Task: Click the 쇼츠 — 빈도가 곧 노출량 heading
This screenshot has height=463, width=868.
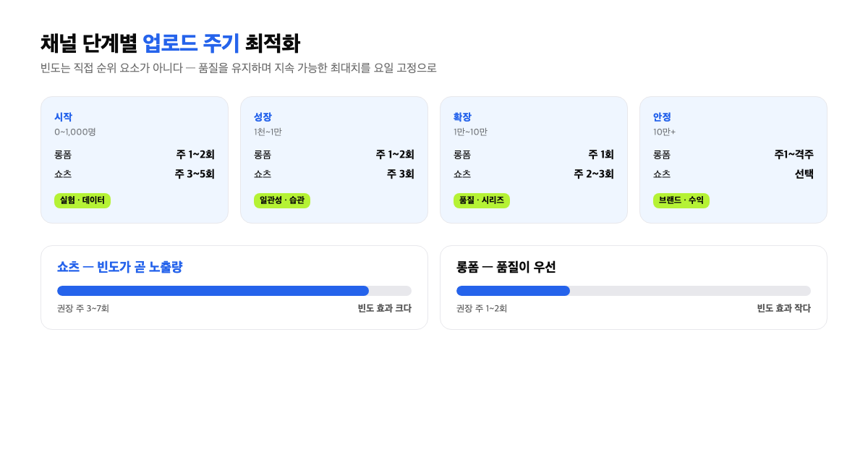Action: (x=119, y=267)
